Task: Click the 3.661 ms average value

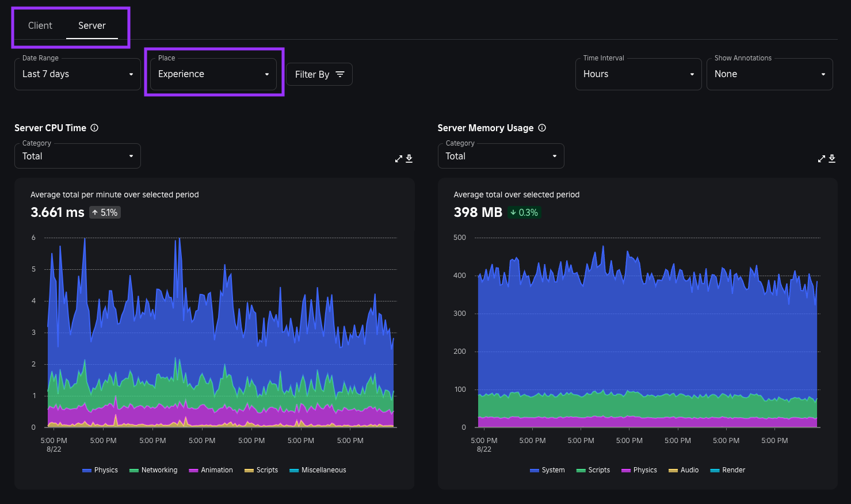Action: coord(58,212)
